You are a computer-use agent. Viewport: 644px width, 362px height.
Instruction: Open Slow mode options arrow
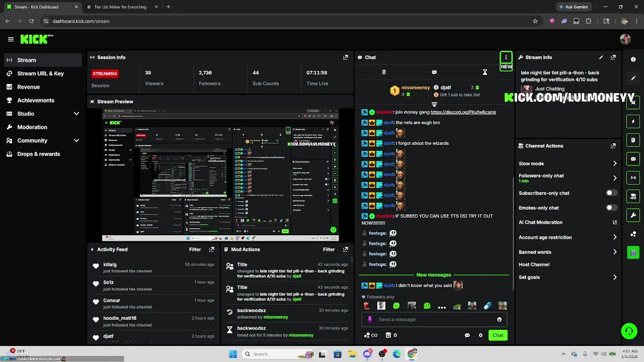(614, 163)
